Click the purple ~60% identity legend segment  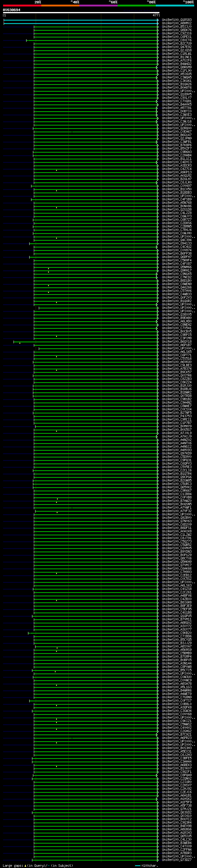pyautogui.click(x=98, y=6)
